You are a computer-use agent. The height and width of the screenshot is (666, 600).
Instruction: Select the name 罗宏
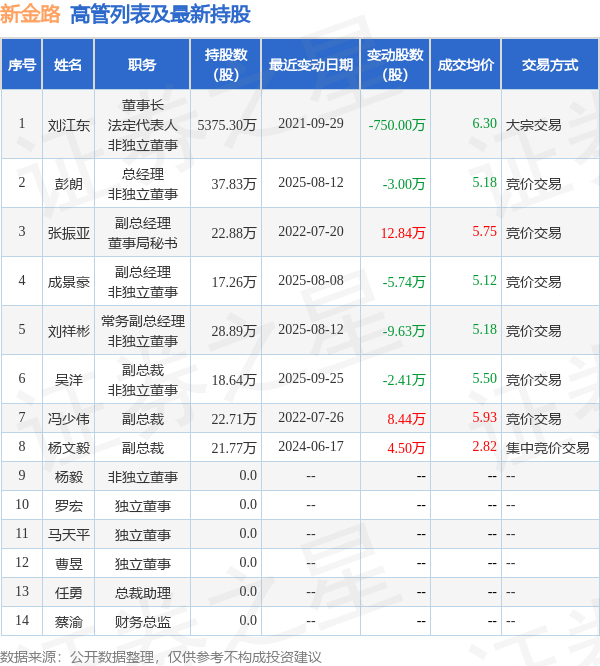[x=68, y=506]
